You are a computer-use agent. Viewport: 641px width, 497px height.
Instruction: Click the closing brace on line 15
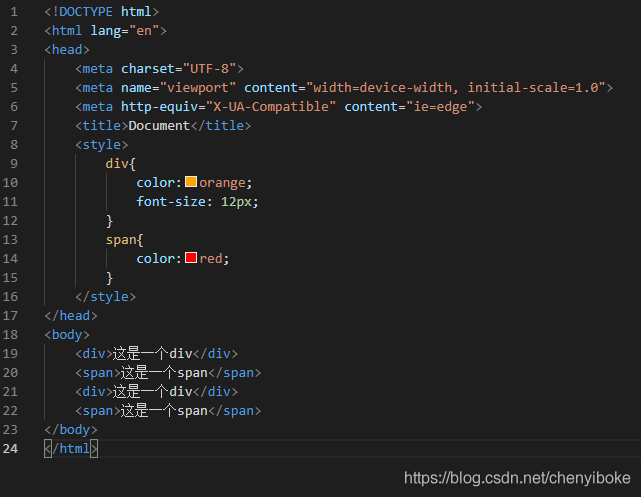(109, 278)
